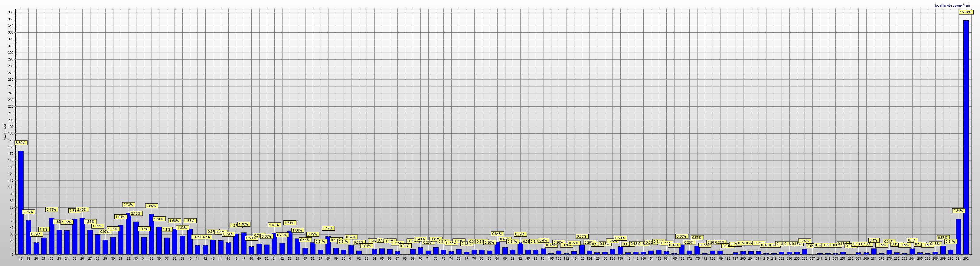Click the 2.25% label above the 19 mm bar
This screenshot has height=266, width=980.
pos(28,212)
